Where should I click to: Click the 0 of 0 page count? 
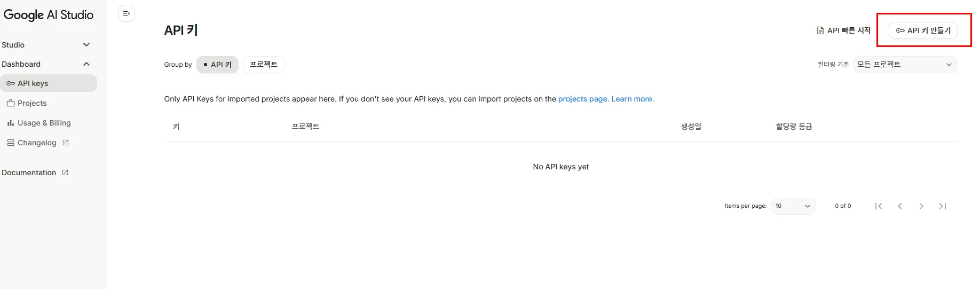click(x=843, y=206)
